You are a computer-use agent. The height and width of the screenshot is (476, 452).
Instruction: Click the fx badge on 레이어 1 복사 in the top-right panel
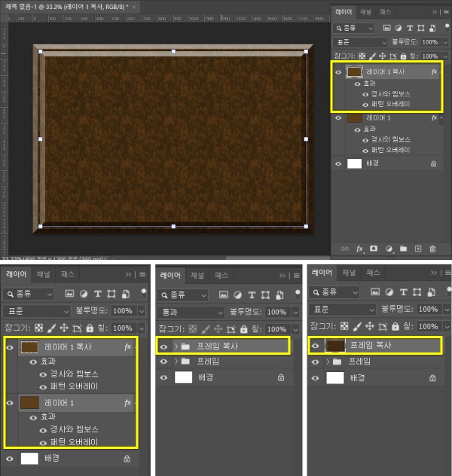click(434, 72)
